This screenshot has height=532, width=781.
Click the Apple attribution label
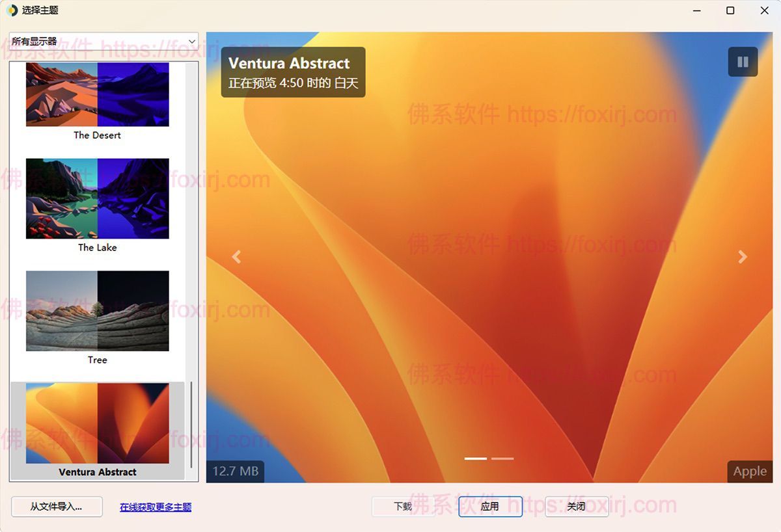[x=749, y=471]
